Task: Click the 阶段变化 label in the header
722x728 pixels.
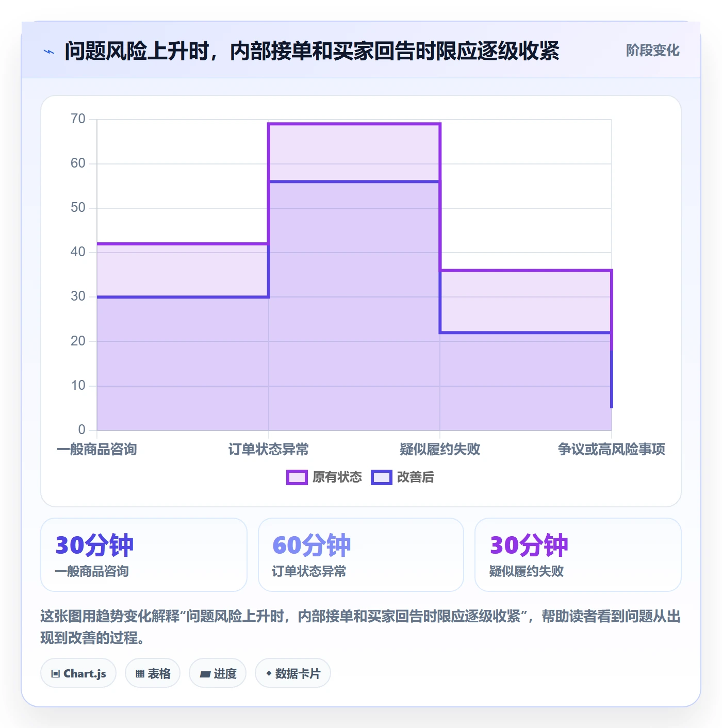Action: [652, 51]
